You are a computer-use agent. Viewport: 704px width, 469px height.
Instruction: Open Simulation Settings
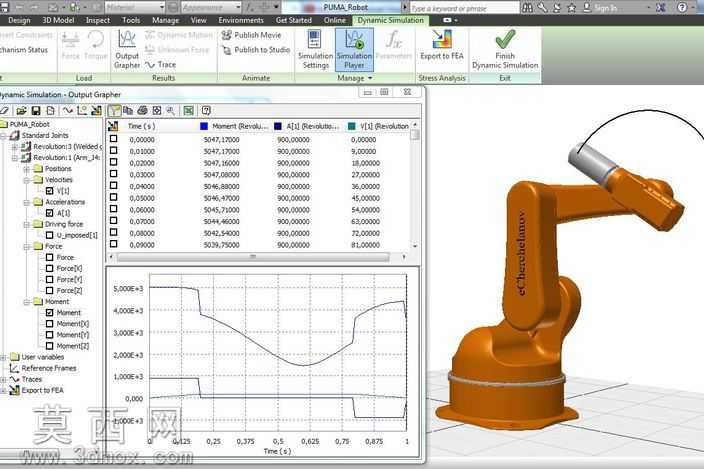click(x=315, y=49)
